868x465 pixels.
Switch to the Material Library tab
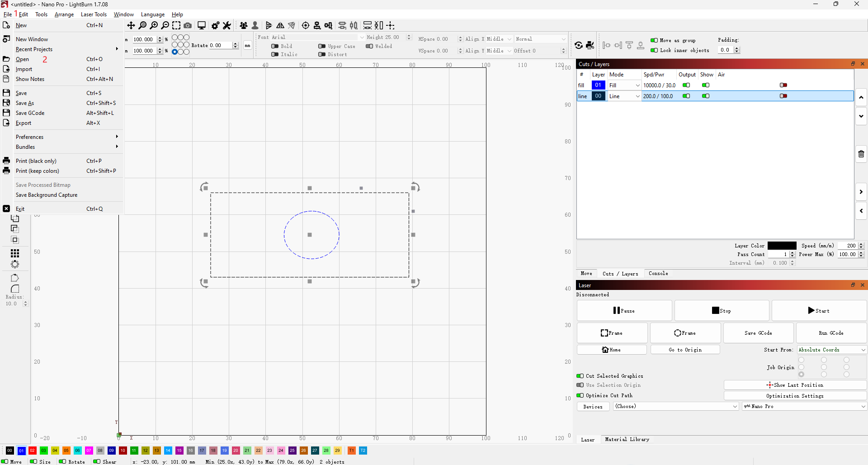tap(627, 439)
